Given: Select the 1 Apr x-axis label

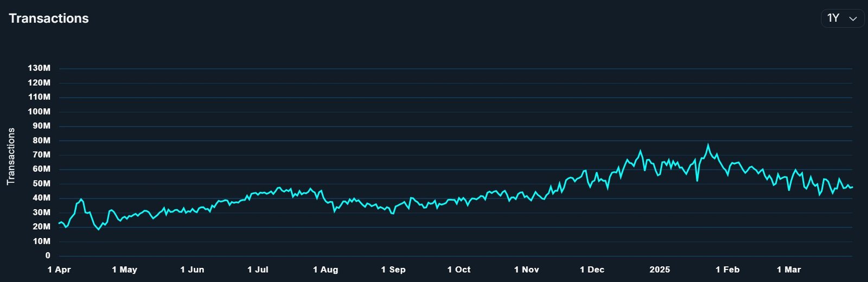Looking at the screenshot, I should tap(59, 270).
